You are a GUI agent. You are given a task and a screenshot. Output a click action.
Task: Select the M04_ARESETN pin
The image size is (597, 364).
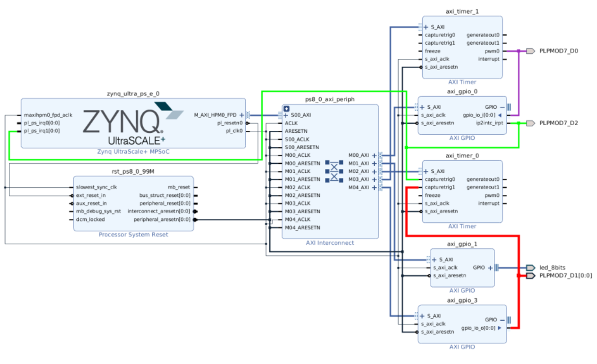pyautogui.click(x=302, y=227)
